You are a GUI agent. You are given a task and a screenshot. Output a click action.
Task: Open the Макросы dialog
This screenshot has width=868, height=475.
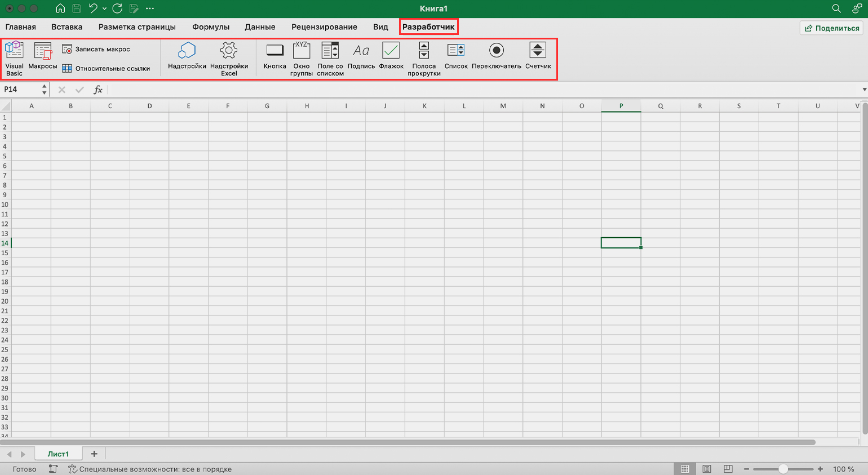tap(43, 57)
